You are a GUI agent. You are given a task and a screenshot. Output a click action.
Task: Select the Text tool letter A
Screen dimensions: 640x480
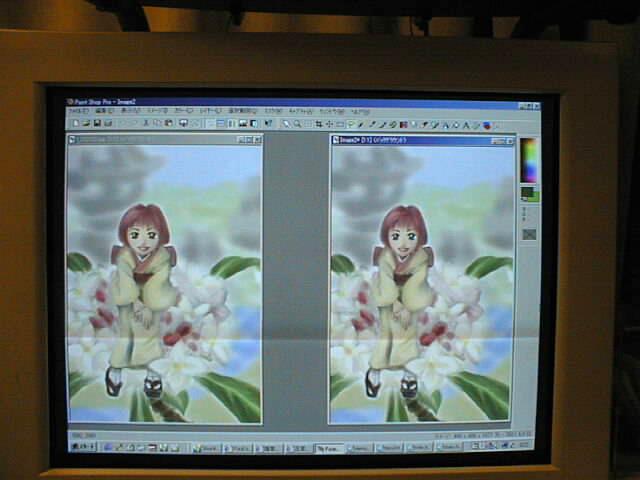466,126
